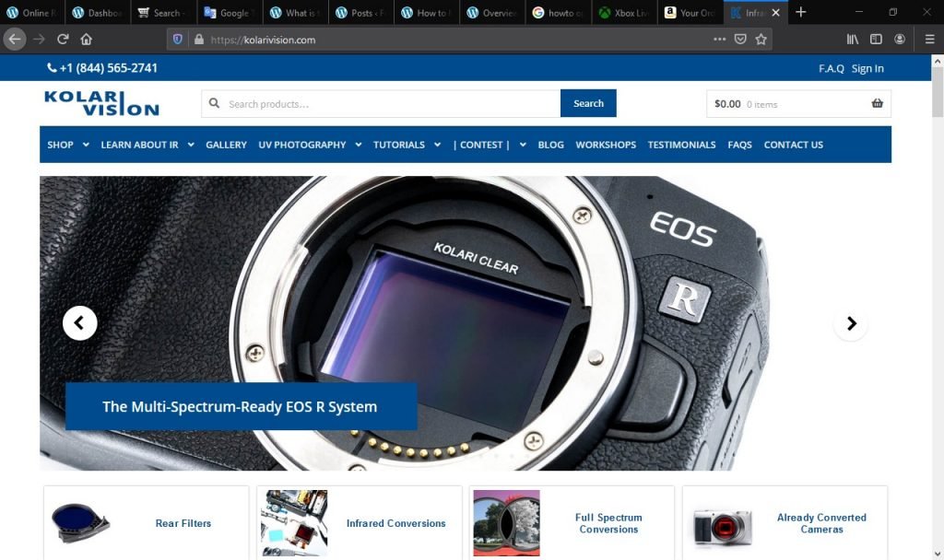Open the page actions three-dot menu

point(719,39)
